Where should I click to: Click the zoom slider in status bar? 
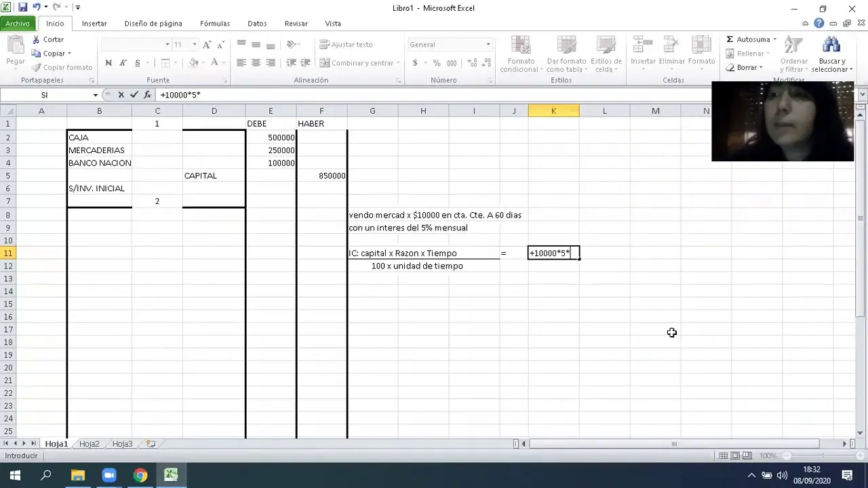click(x=787, y=455)
